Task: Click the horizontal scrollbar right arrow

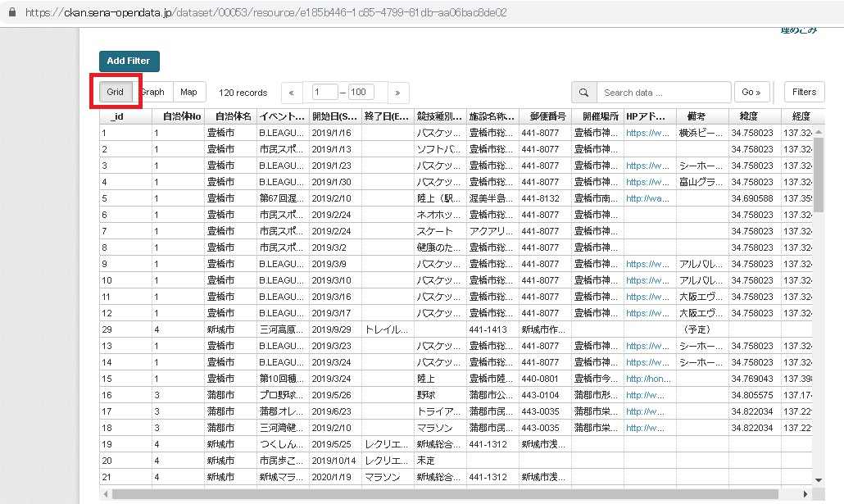Action: 807,493
